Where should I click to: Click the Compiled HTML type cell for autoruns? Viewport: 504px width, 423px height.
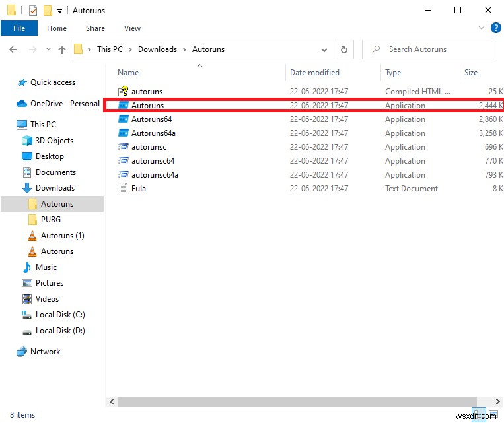coord(417,92)
